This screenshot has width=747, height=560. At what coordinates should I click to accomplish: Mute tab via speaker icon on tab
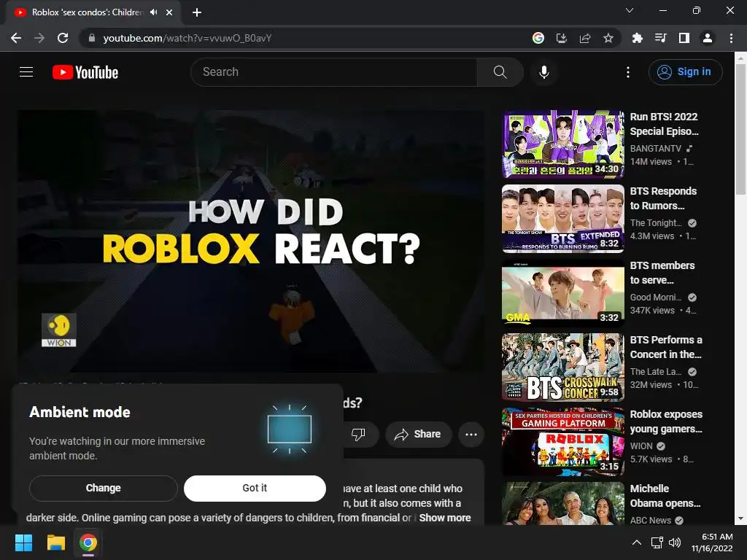(153, 12)
